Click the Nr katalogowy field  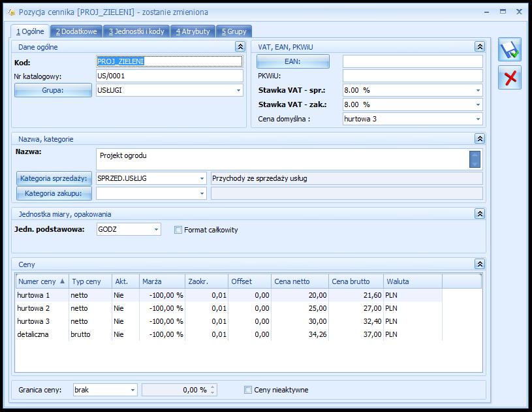[x=170, y=76]
